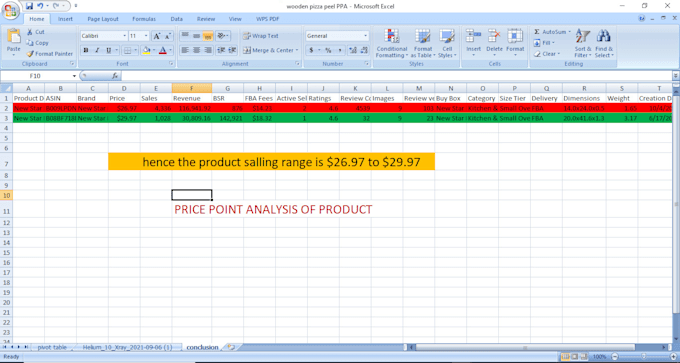
Task: Open the Fill options button
Action: (544, 43)
